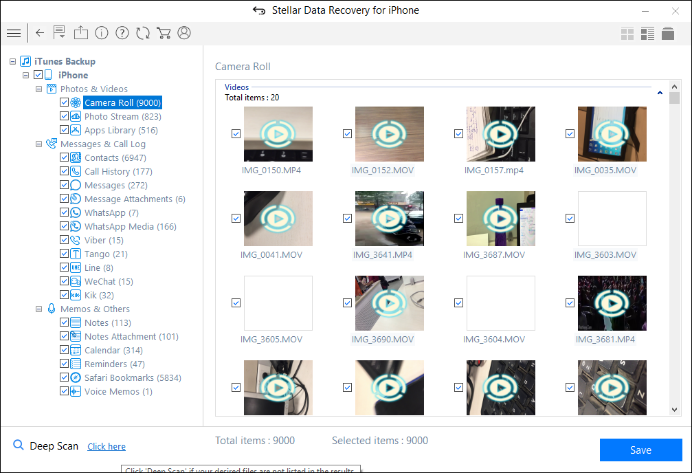
Task: Collapse the Videos section chevron
Action: coord(660,93)
